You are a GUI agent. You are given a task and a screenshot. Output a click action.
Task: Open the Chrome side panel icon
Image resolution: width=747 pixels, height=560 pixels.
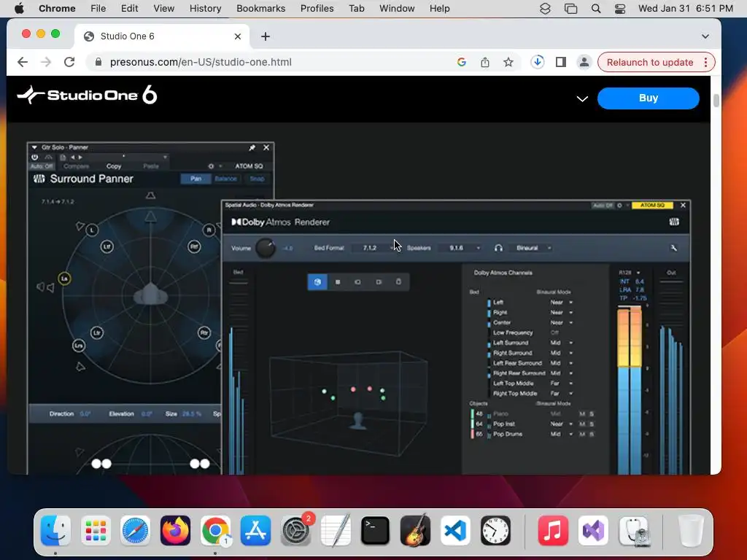tap(561, 62)
